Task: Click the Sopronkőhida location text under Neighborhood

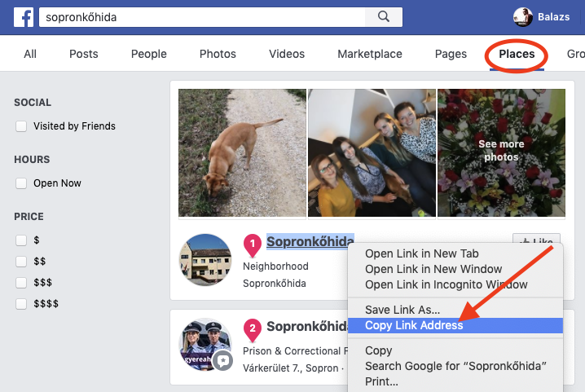Action: [275, 284]
